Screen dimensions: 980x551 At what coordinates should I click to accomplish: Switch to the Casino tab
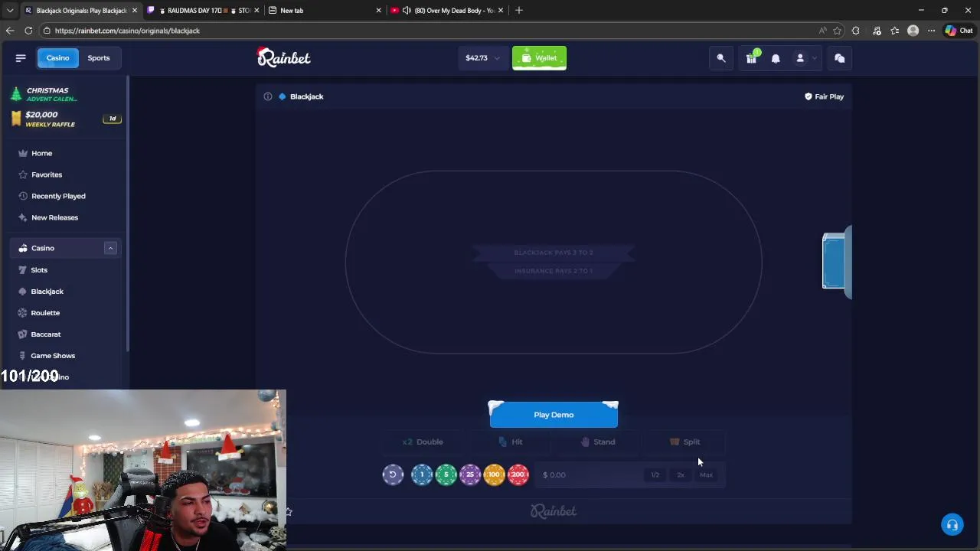(57, 58)
